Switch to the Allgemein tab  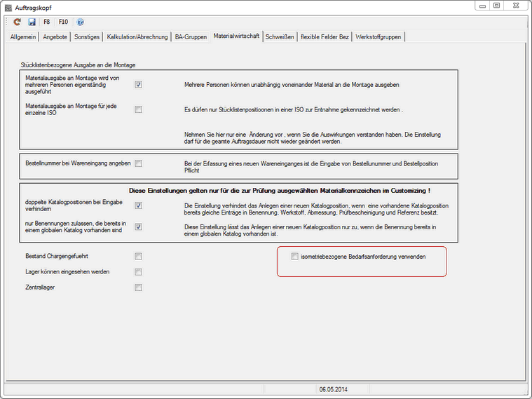tap(23, 36)
